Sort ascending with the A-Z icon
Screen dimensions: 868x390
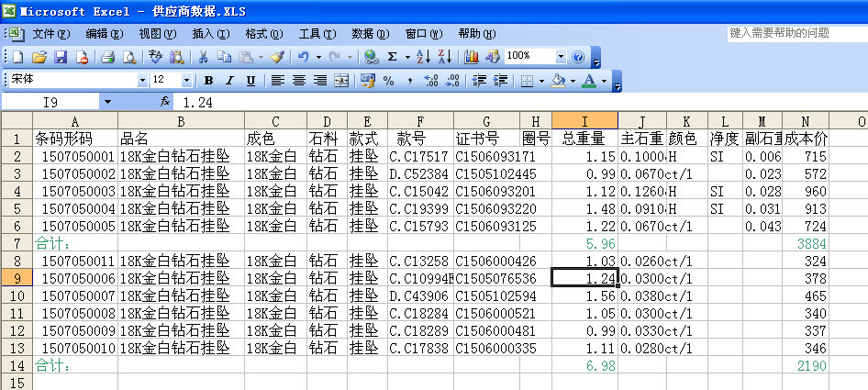tap(423, 57)
